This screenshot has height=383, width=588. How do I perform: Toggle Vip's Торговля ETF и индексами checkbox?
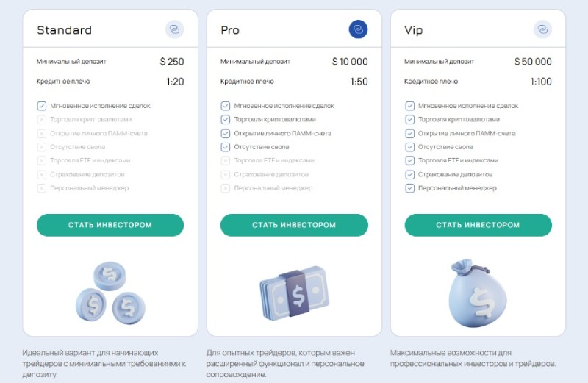point(409,160)
